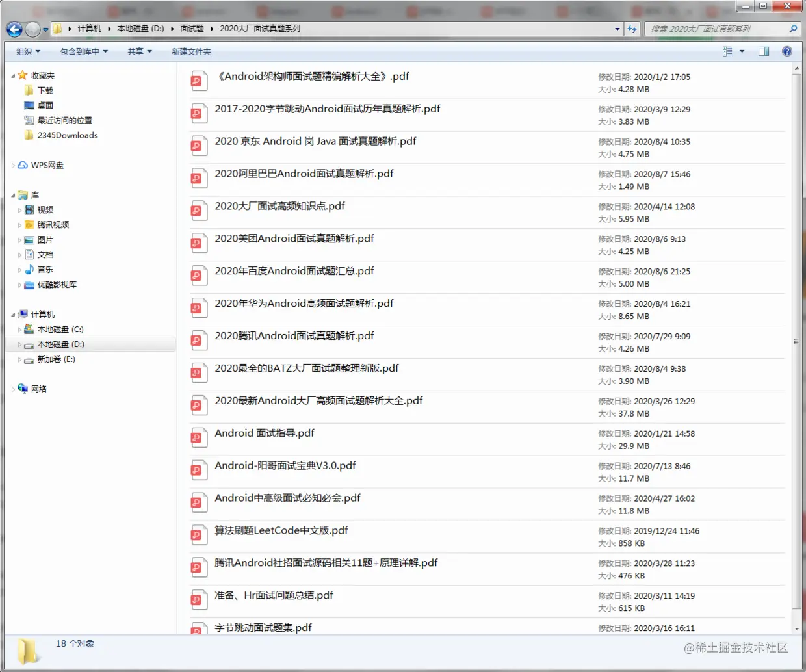Click the scrollbar down arrow
Screen dimensions: 806x672
[796, 629]
